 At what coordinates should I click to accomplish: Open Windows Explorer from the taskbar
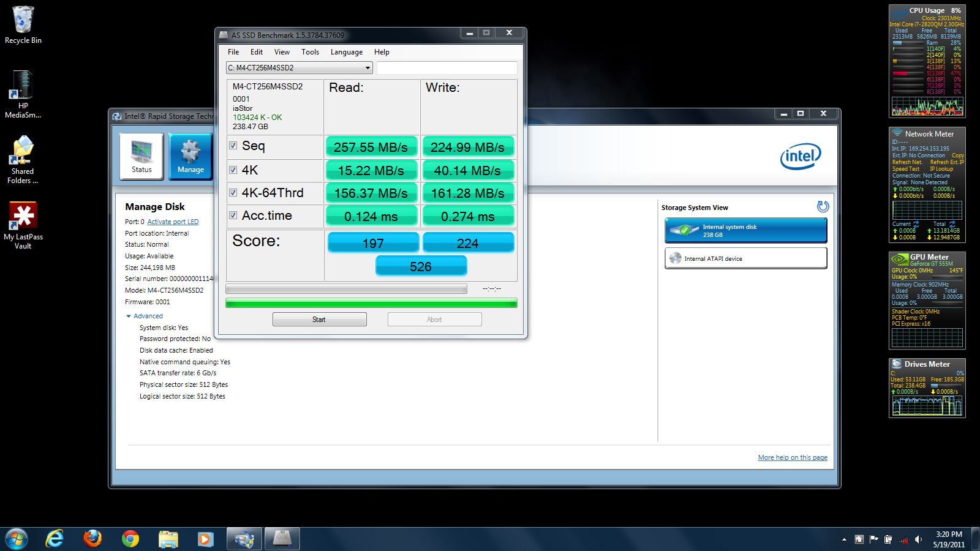pos(168,539)
